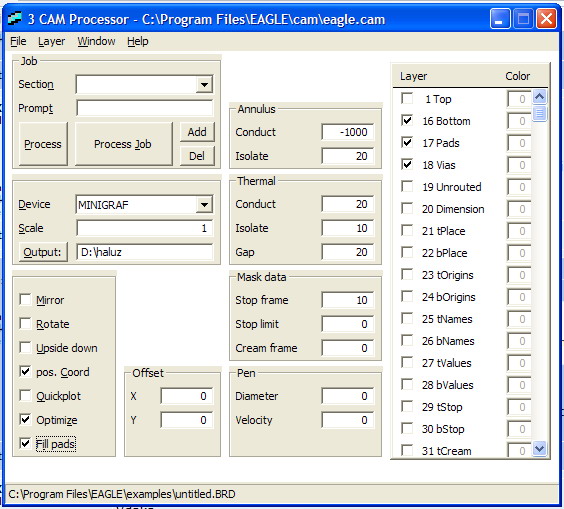
Task: Open the Window menu
Action: [x=96, y=41]
